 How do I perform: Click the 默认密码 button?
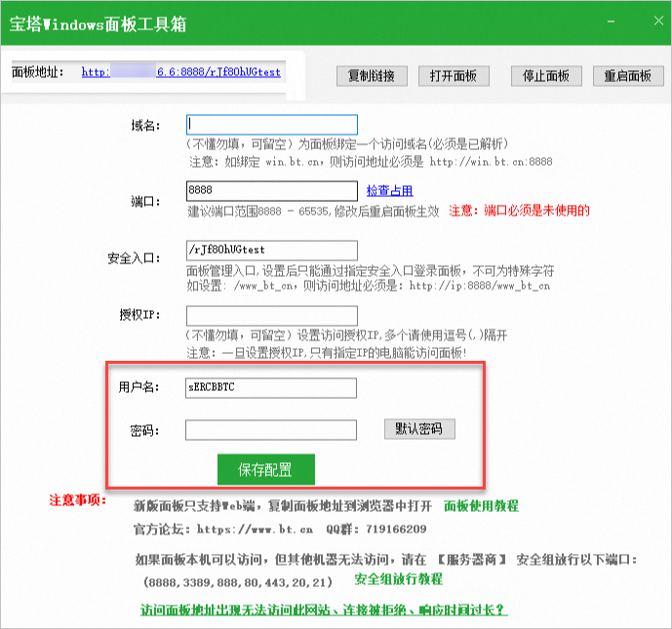[x=419, y=429]
